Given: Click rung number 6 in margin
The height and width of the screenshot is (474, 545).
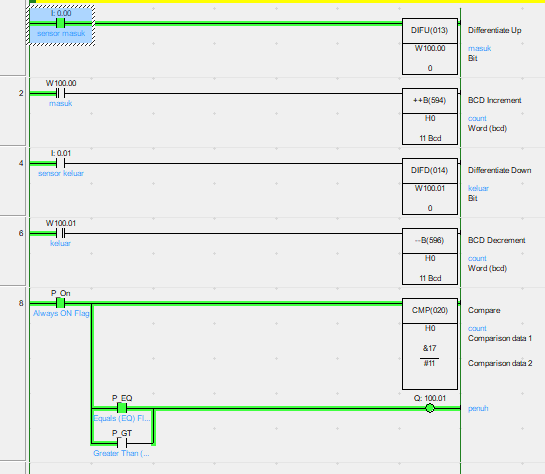Looking at the screenshot, I should click(21, 233).
